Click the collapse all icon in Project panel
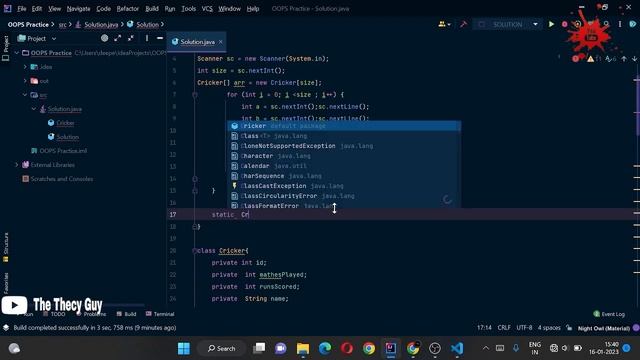640x360 pixels. coord(131,38)
